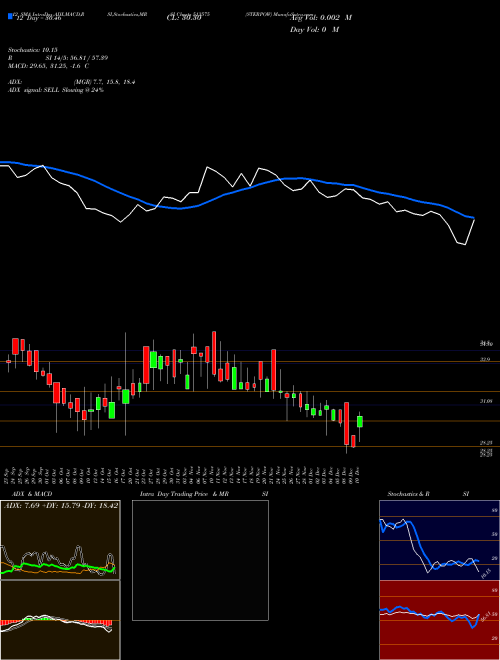Click the 'Day Vol: 0 M' text
Image resolution: width=500 pixels, height=660 pixels.
click(314, 30)
